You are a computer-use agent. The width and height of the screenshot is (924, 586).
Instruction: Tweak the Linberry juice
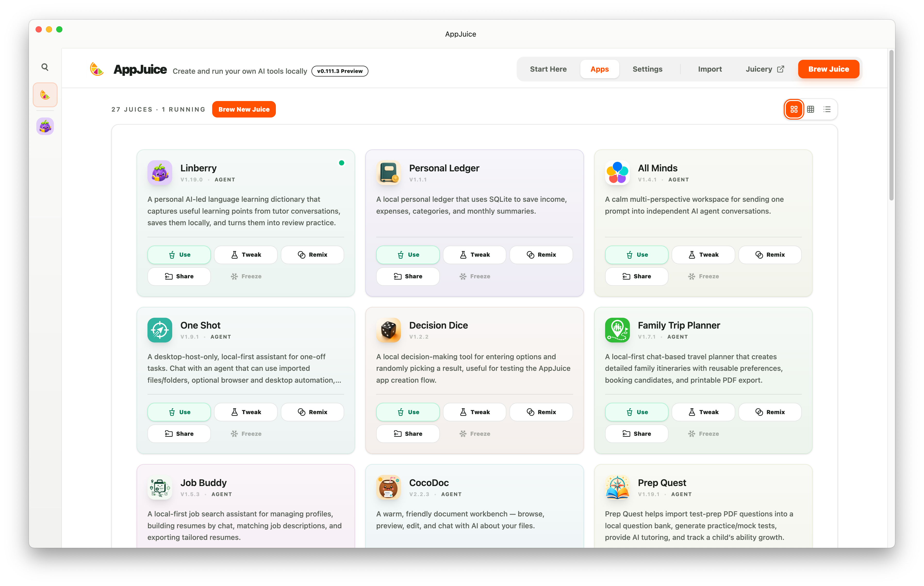246,255
